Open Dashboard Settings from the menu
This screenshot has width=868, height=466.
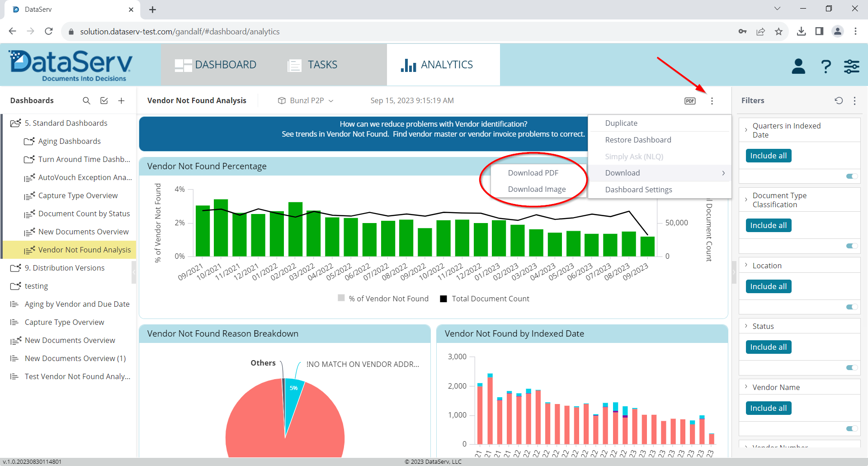click(x=660, y=190)
